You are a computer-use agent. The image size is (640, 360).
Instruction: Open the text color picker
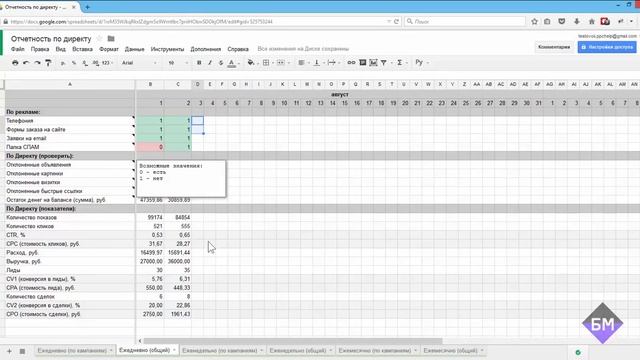coord(232,63)
